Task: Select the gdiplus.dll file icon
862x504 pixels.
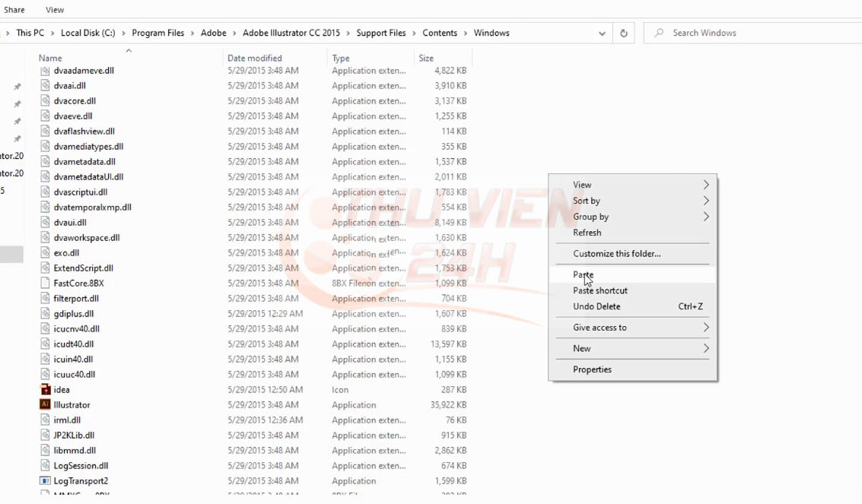Action: tap(45, 313)
